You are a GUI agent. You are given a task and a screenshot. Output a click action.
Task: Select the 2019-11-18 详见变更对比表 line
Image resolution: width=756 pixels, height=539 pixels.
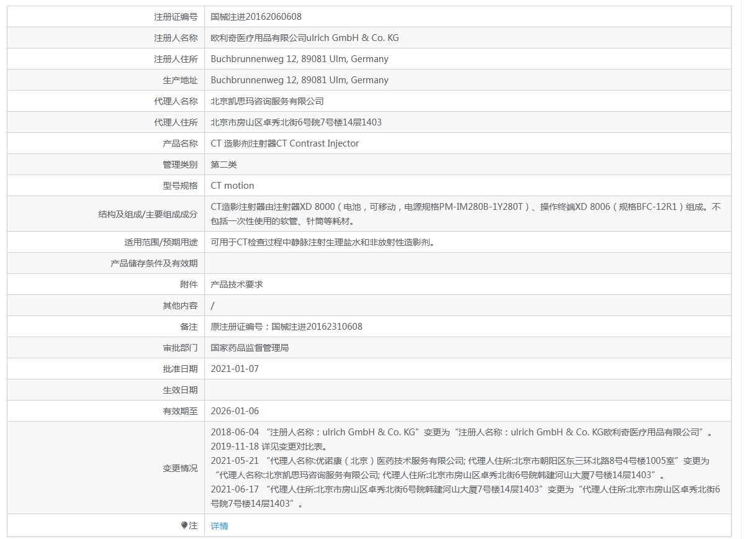269,446
